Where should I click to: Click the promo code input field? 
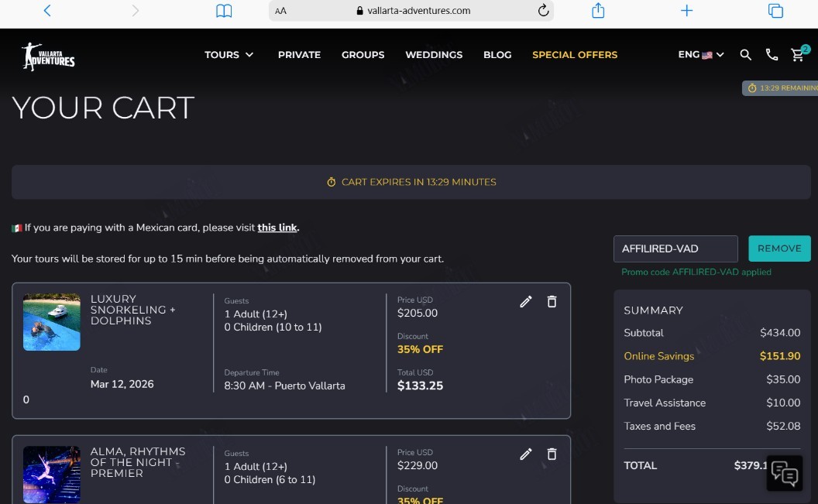[x=675, y=249]
